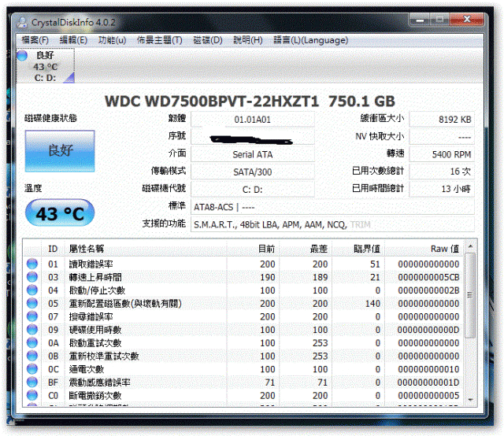
Task: Select row 讀取錯誤率
Action: 243,264
